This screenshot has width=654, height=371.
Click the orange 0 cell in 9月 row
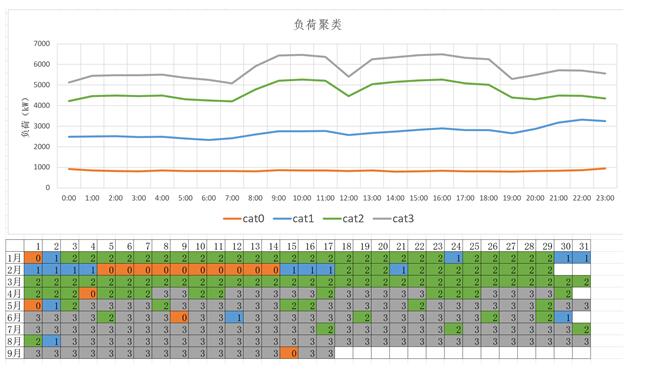pyautogui.click(x=289, y=353)
